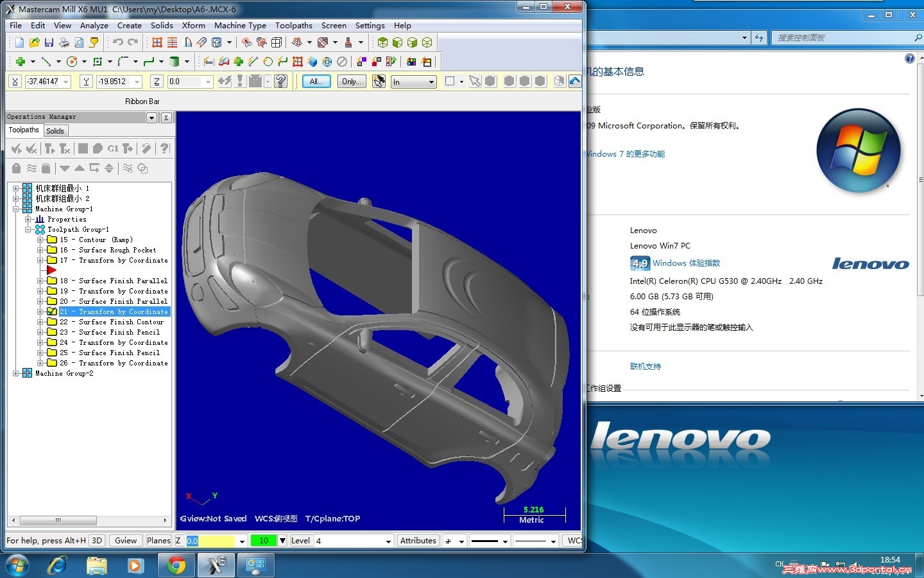Open the Operations Manager panel dropdown arrow
This screenshot has height=578, width=924.
152,118
